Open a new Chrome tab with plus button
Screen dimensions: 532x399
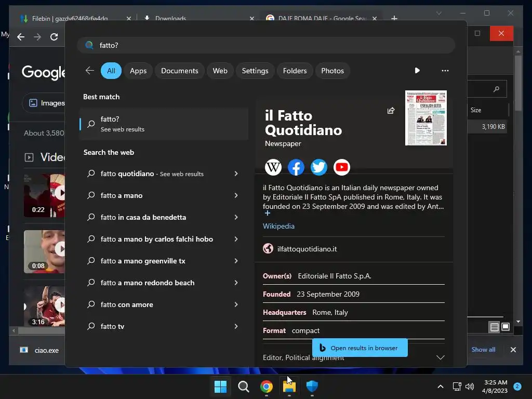coord(394,18)
